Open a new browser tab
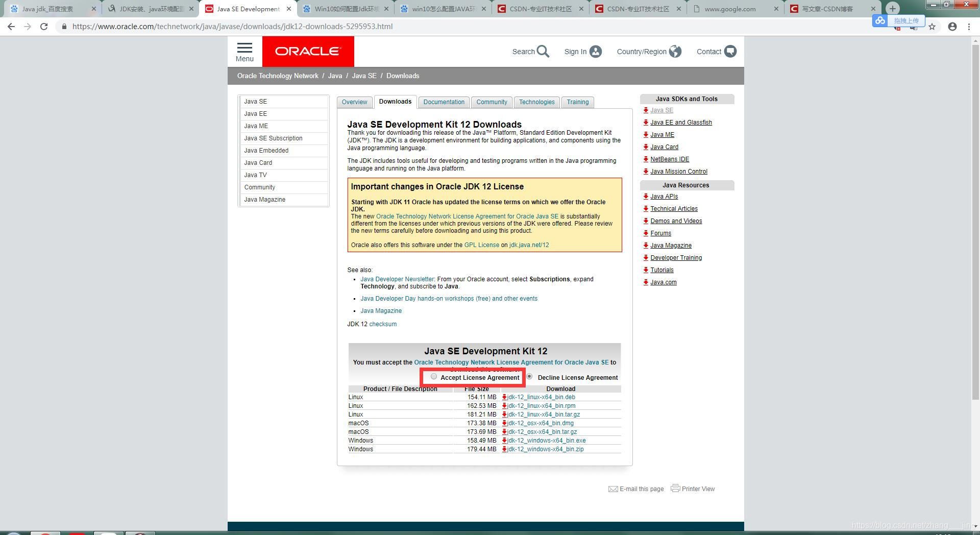The width and height of the screenshot is (980, 535). coord(892,8)
